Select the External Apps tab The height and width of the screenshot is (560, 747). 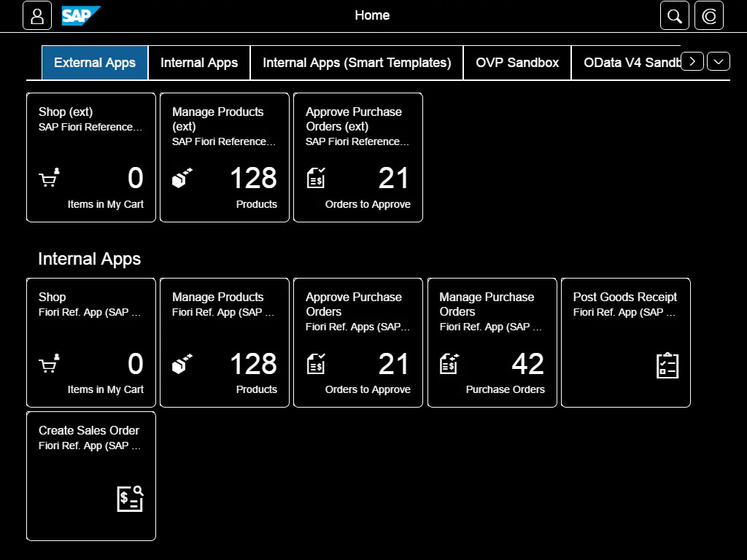tap(95, 63)
